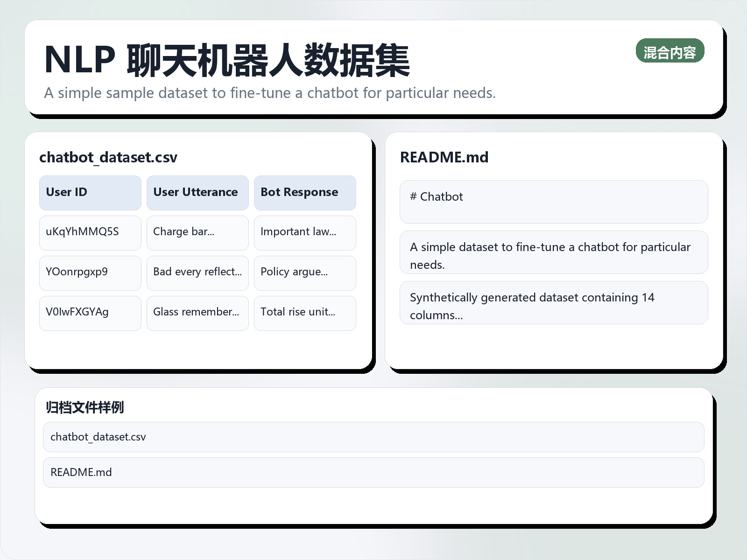The image size is (747, 560).
Task: Click the 归档文件样例 section title
Action: point(85,407)
